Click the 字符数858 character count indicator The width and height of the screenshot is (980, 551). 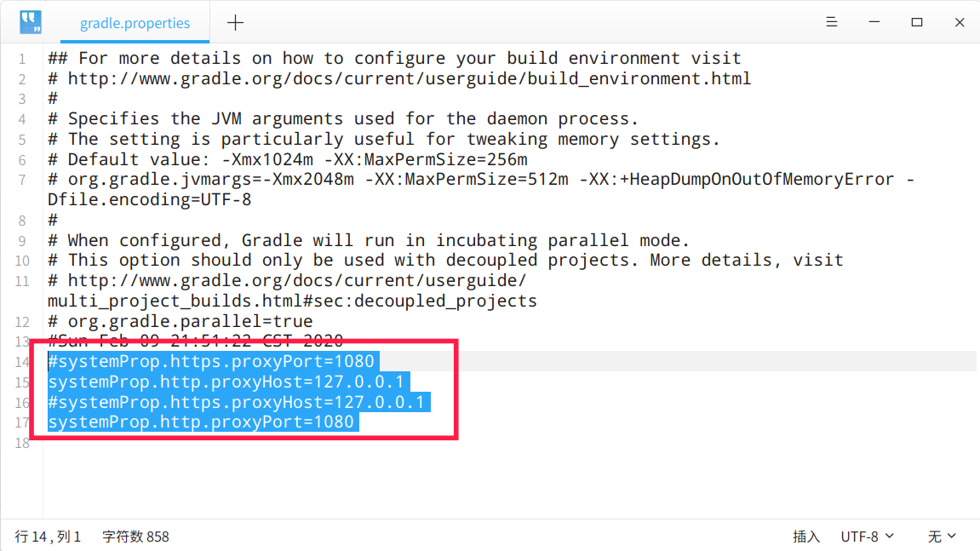(136, 537)
